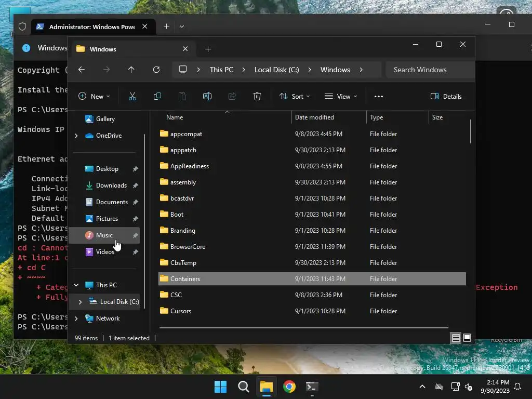Image resolution: width=532 pixels, height=399 pixels.
Task: Expand OneDrive in navigation pane
Action: [x=76, y=136]
